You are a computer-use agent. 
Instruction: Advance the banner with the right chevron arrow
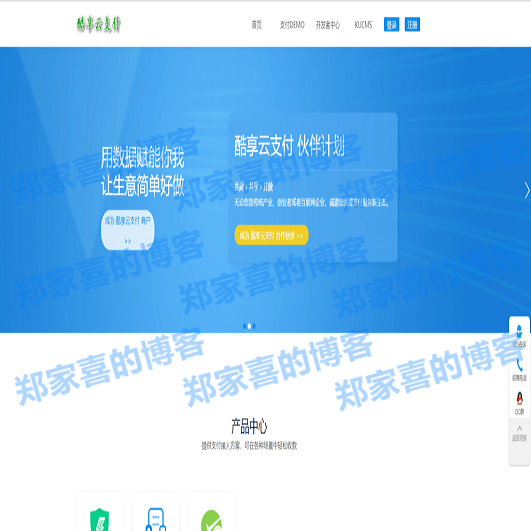527,190
